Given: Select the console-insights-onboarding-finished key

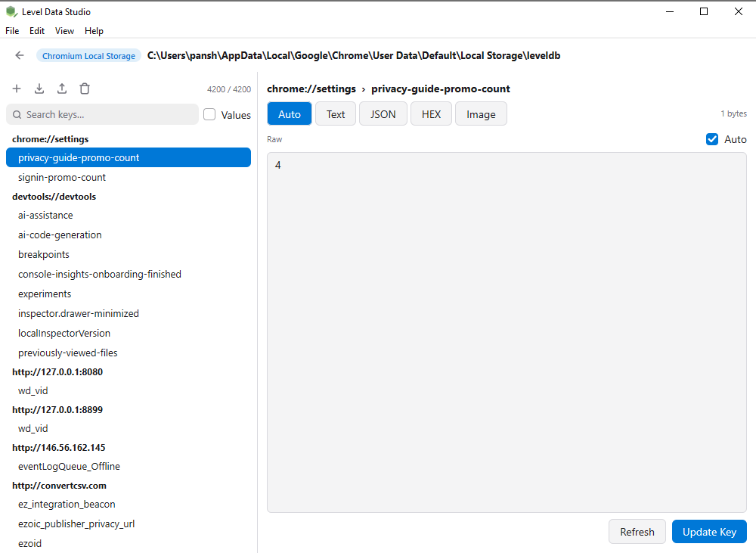Looking at the screenshot, I should [x=129, y=274].
